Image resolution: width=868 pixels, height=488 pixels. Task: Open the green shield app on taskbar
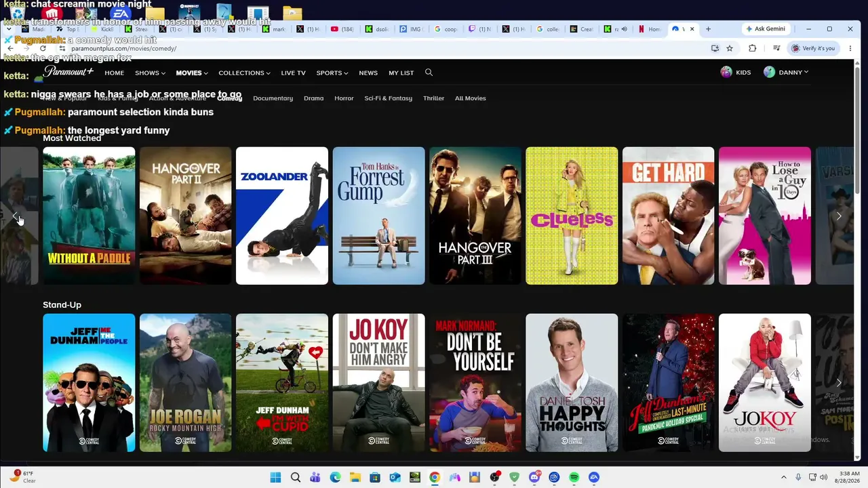tap(514, 477)
